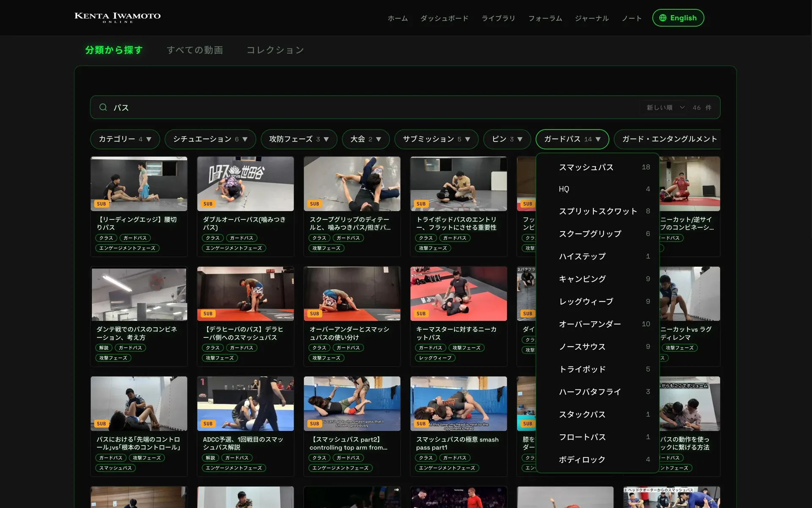812x508 pixels.
Task: Expand the サブミッション filter
Action: tap(436, 139)
